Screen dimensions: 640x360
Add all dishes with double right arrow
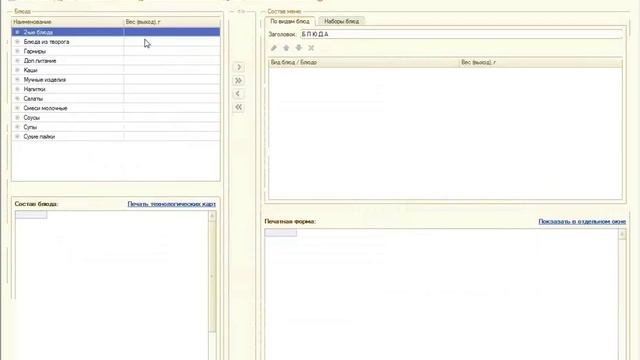tap(239, 80)
